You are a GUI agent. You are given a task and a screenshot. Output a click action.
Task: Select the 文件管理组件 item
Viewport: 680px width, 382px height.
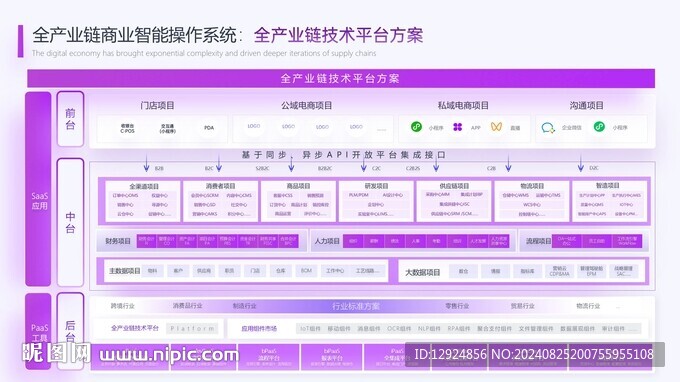point(536,329)
